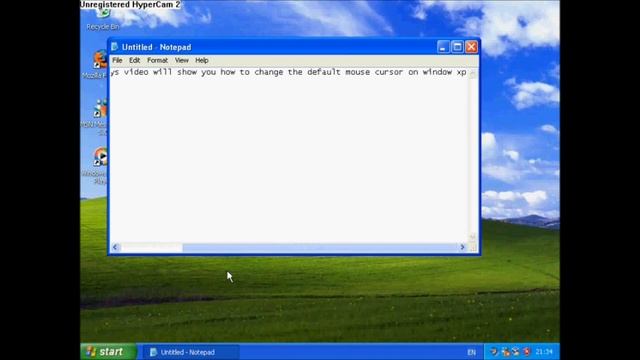Image resolution: width=640 pixels, height=360 pixels.
Task: Open the Format menu in Notepad
Action: click(x=158, y=60)
